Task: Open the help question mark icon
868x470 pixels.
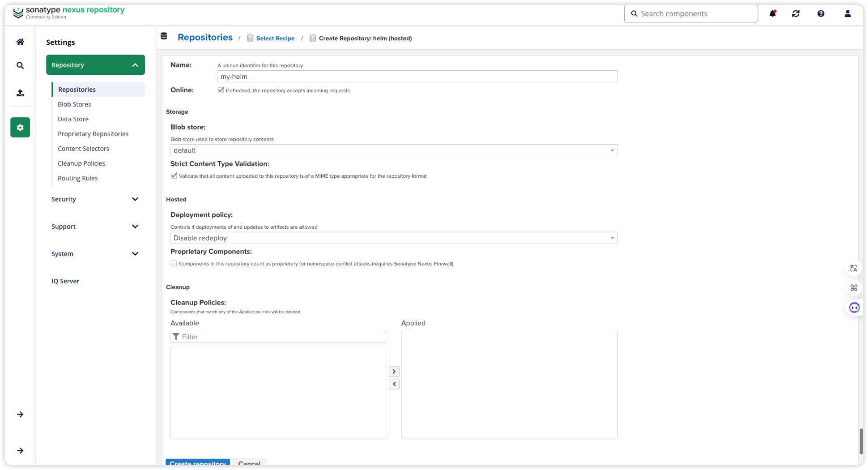Action: (821, 13)
